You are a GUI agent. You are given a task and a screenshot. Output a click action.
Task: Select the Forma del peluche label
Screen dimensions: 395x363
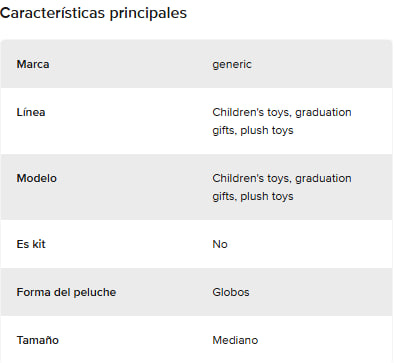(x=66, y=292)
